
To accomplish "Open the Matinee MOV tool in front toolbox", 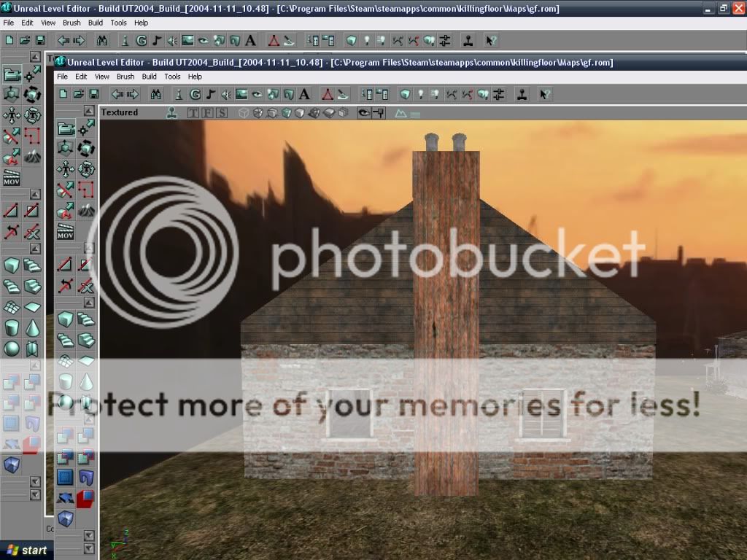I will (x=66, y=233).
